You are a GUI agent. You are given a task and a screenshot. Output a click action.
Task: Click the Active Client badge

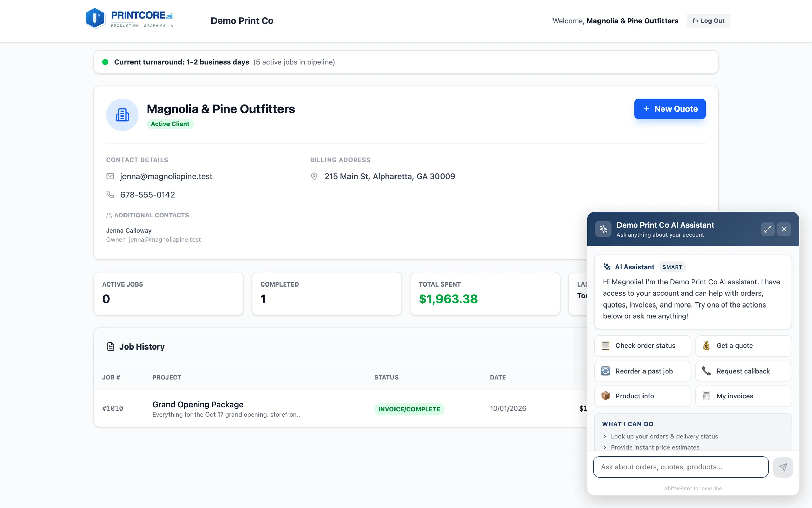170,124
